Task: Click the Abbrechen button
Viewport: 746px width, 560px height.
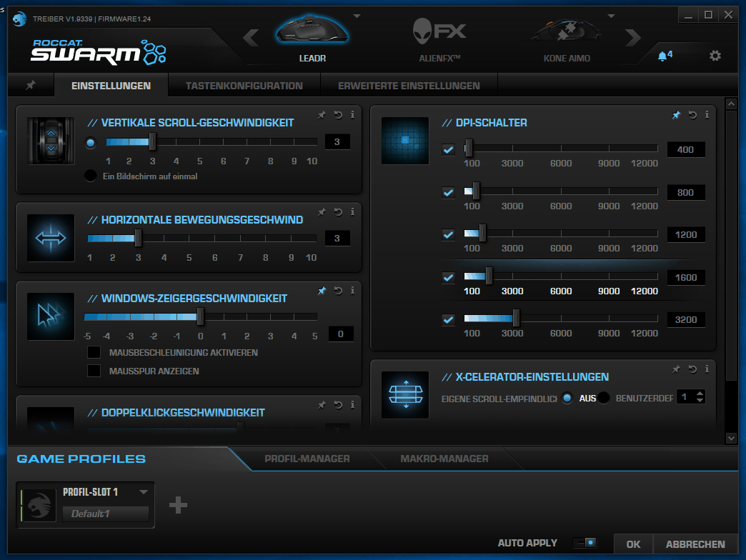Action: 695,544
